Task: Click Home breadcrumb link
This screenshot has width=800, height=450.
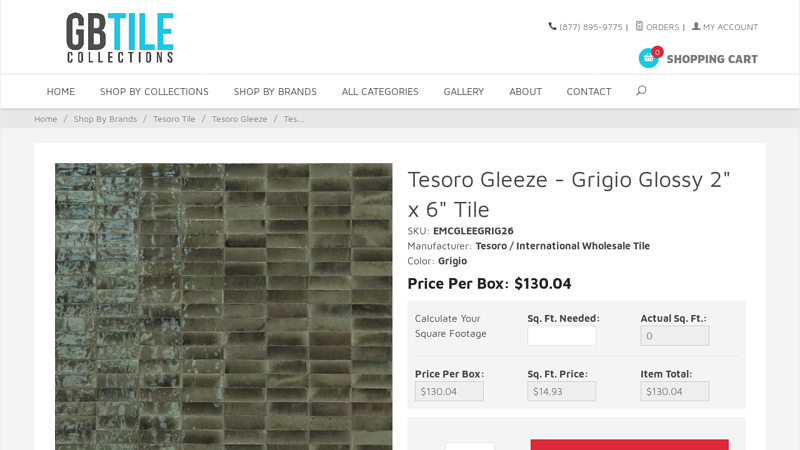Action: (45, 119)
